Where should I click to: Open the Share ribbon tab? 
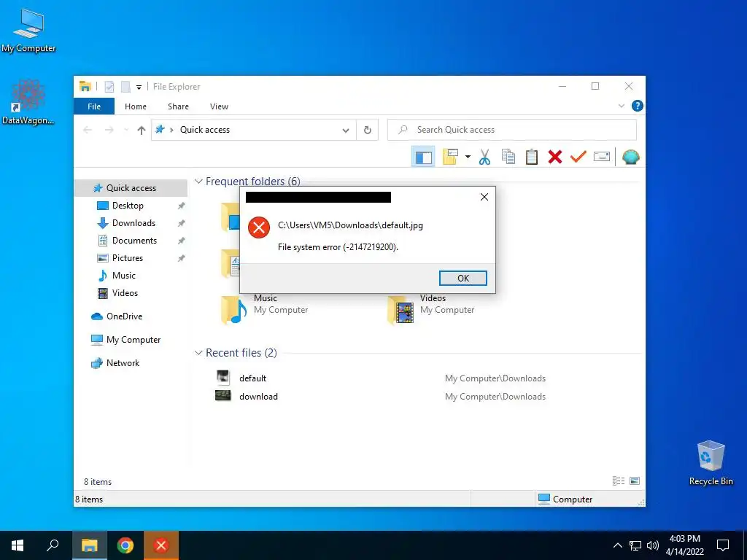click(178, 106)
